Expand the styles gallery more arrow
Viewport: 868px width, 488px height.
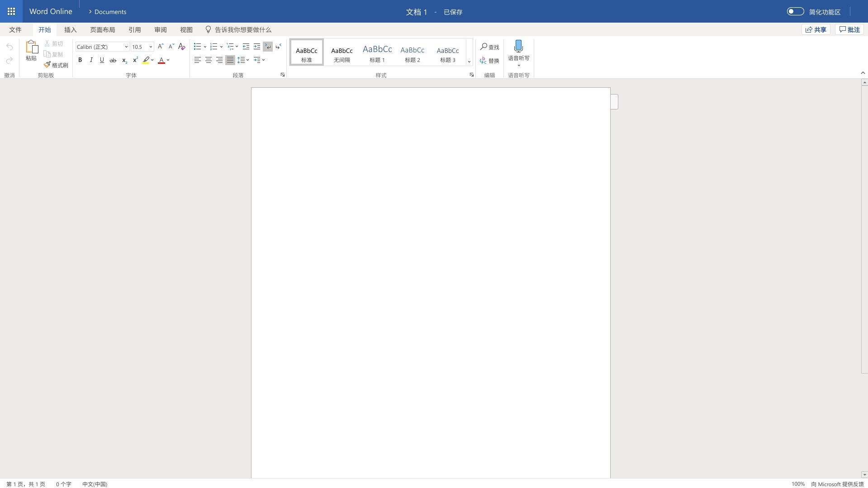pyautogui.click(x=469, y=62)
